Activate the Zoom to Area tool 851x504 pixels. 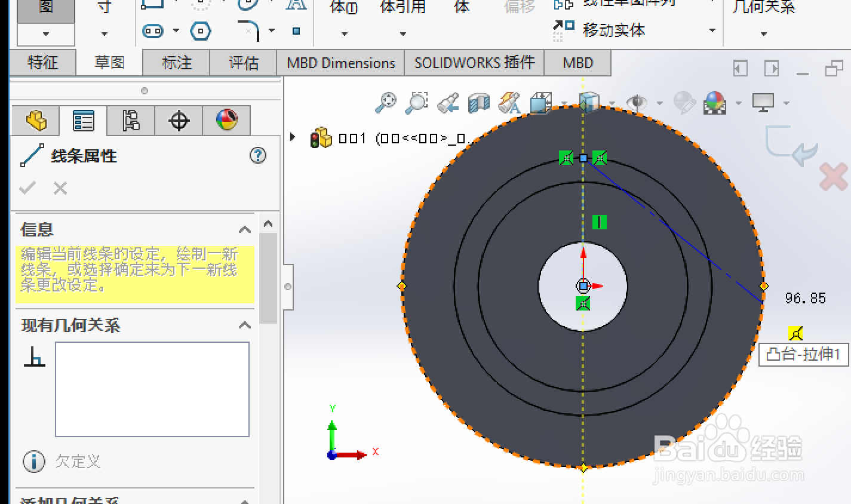(x=416, y=102)
